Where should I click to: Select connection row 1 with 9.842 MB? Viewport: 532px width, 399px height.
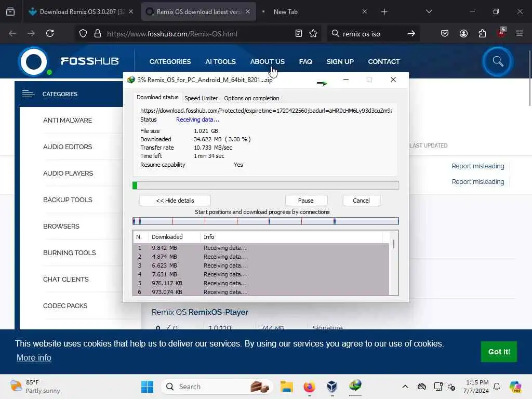pyautogui.click(x=261, y=248)
